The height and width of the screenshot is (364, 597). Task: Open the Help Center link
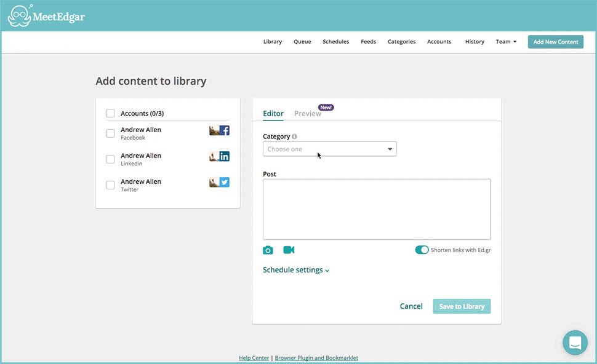[x=254, y=357]
